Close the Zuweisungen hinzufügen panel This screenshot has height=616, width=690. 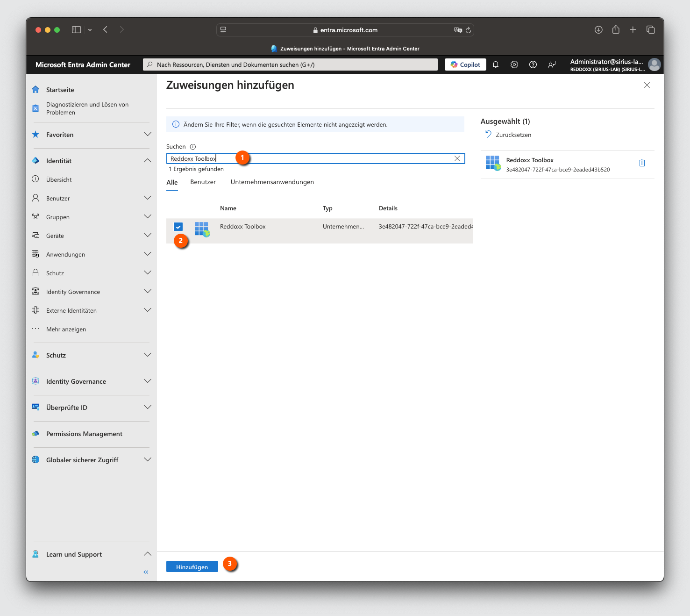tap(647, 85)
